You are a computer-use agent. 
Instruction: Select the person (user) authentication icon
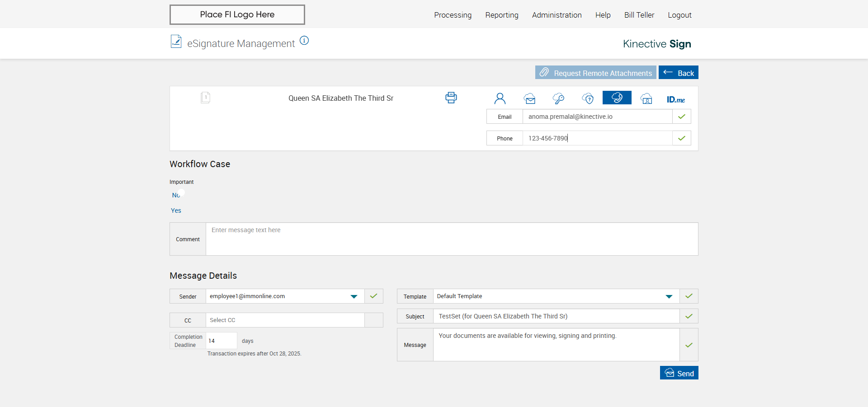pos(500,98)
